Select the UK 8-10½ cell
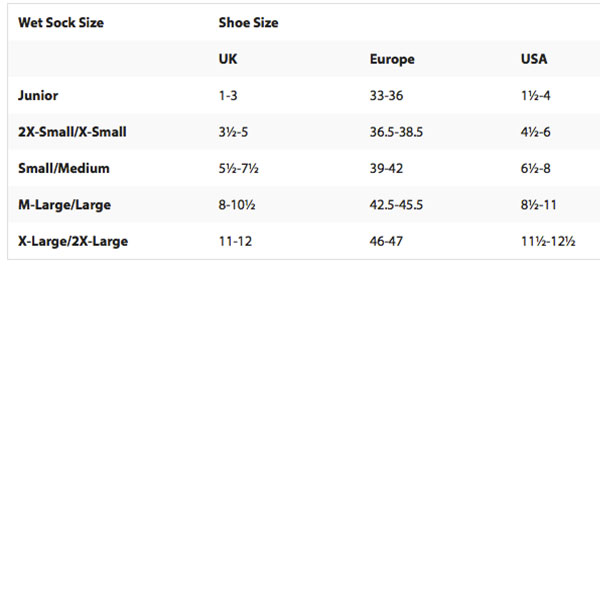Screen dimensions: 600x600 pyautogui.click(x=237, y=205)
